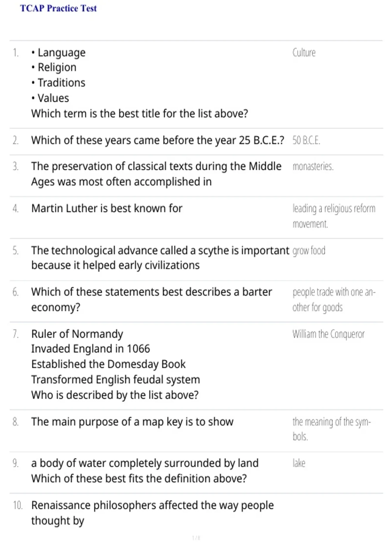
Task: Click the Renaissance philosophers question
Action: pos(153,513)
